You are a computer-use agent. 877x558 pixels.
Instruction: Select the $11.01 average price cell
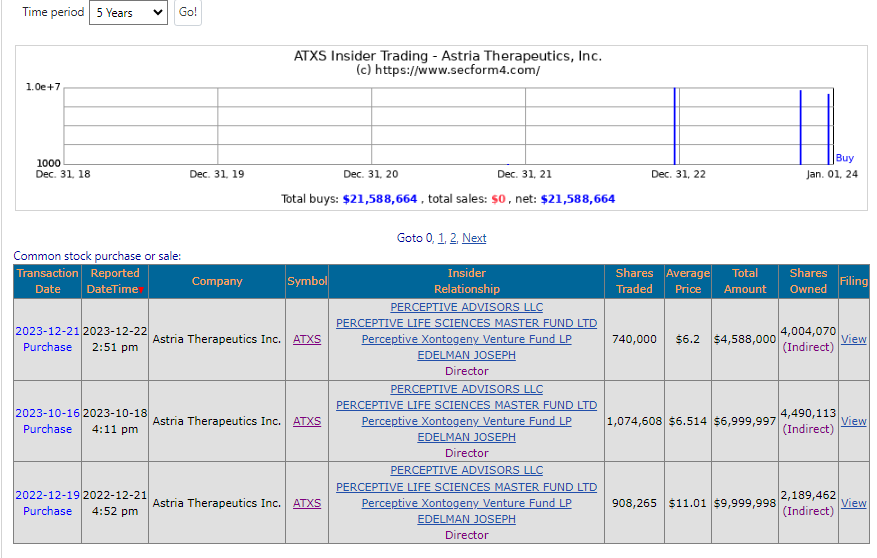coord(688,503)
